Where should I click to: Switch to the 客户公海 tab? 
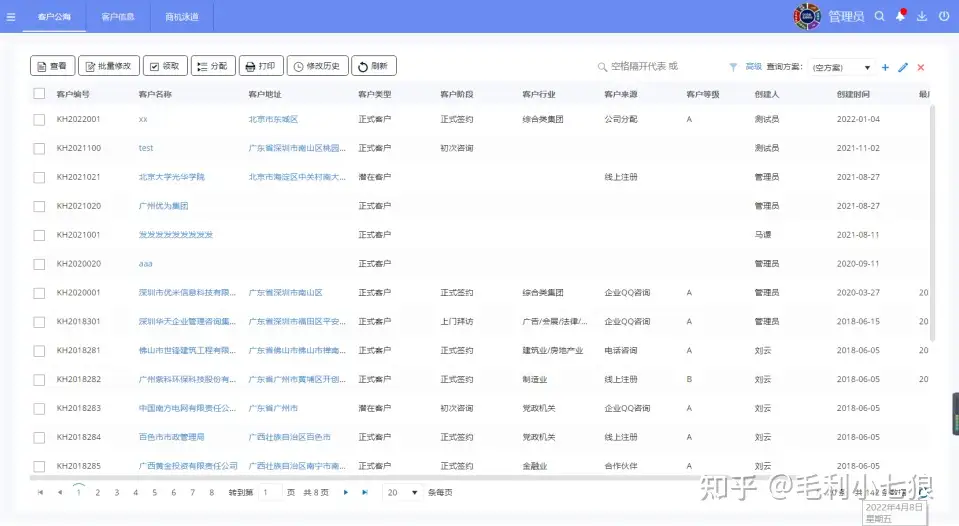point(54,17)
